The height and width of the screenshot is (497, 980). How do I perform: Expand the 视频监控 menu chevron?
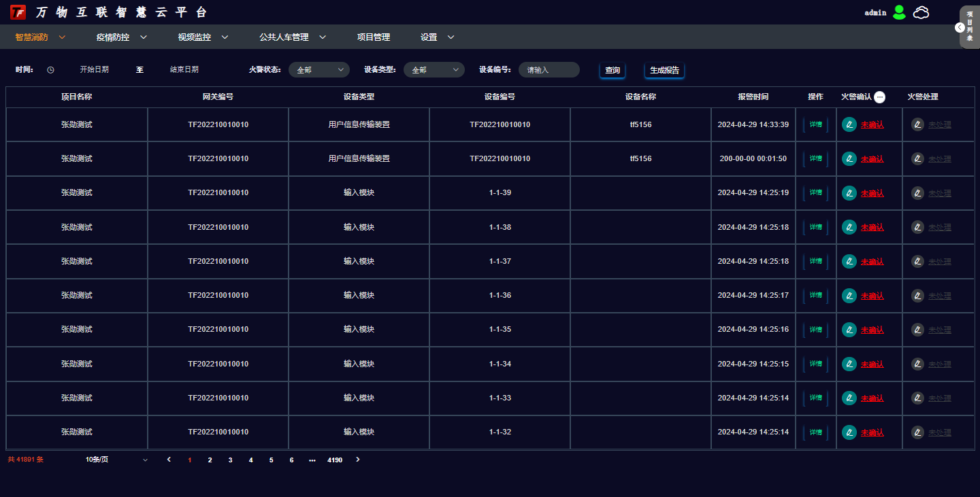coord(225,37)
